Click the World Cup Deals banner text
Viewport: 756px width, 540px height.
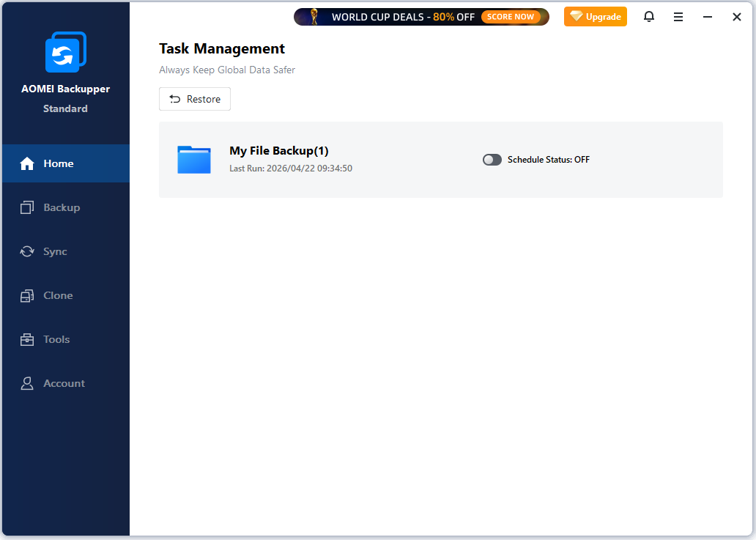click(403, 17)
